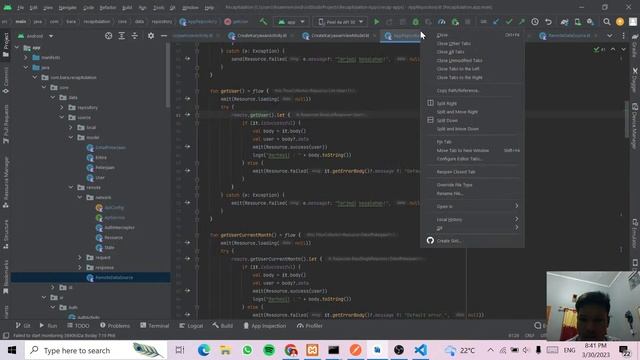Click the GitHub icon beside Create Gist
The width and height of the screenshot is (640, 360).
click(430, 240)
